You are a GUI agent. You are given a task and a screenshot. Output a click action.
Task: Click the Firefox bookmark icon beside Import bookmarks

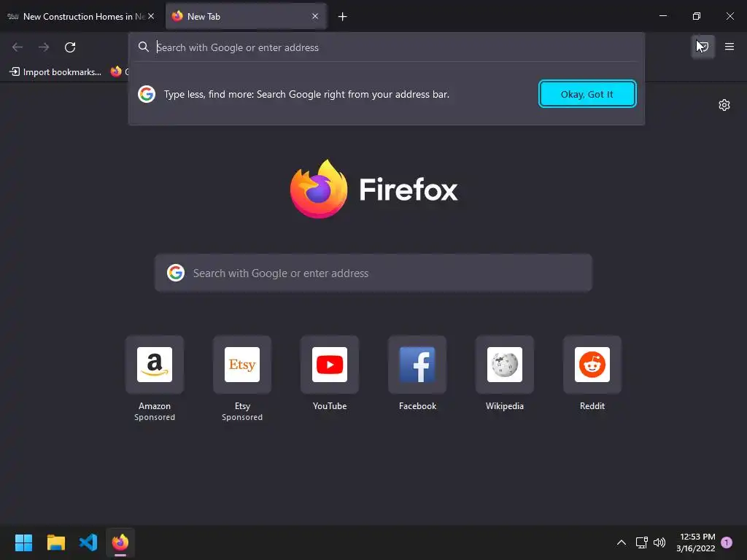coord(116,72)
